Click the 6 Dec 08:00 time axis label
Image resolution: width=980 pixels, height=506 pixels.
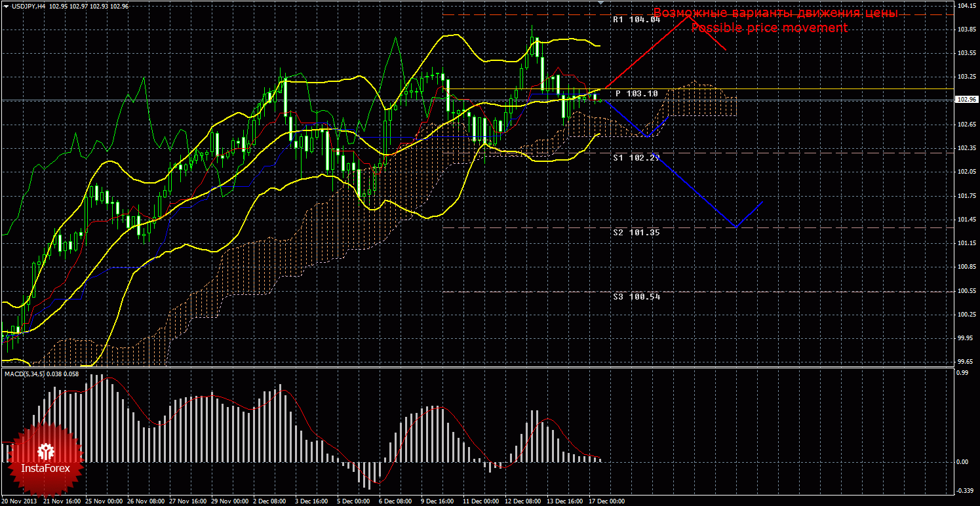click(397, 501)
